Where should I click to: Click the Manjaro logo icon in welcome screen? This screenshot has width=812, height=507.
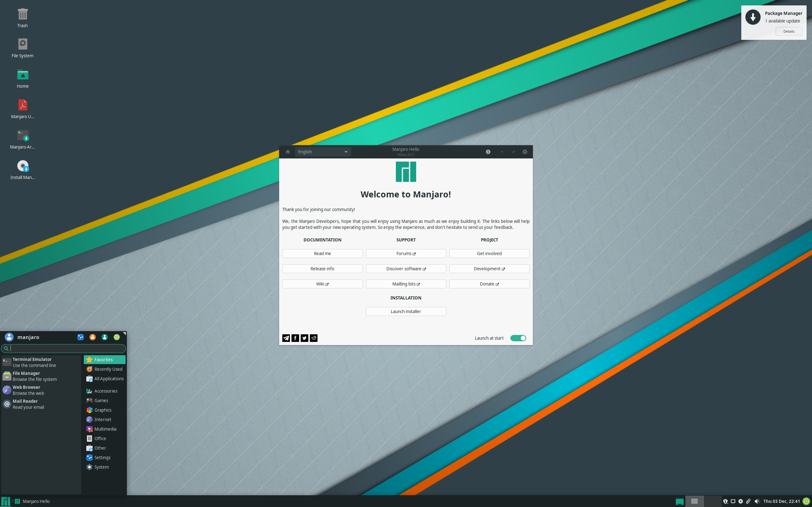[405, 171]
